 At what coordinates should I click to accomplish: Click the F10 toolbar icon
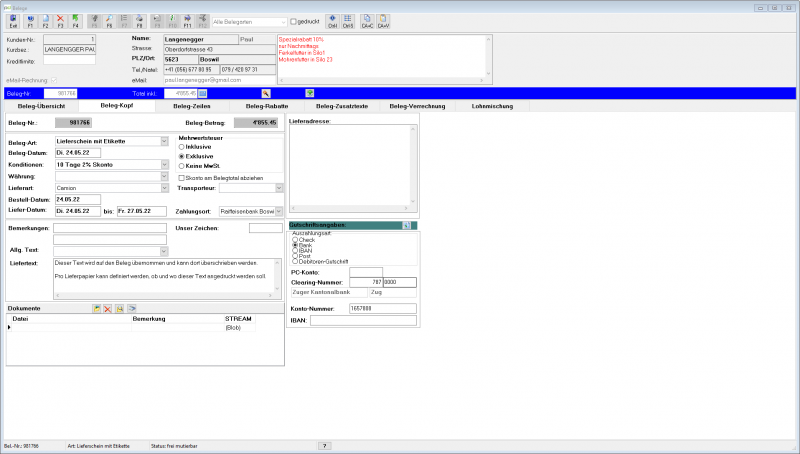click(x=172, y=21)
